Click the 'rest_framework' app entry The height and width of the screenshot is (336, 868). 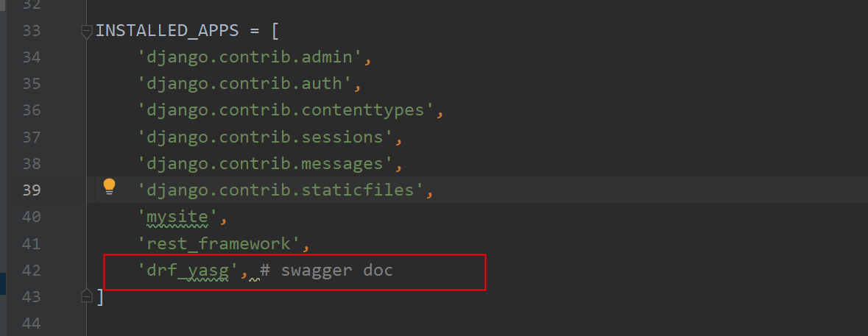219,243
